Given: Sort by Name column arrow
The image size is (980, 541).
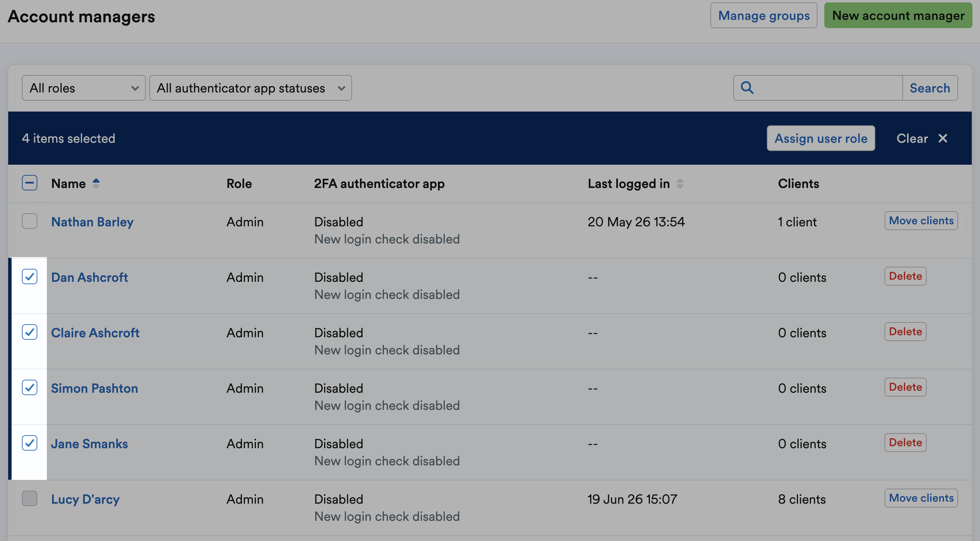Looking at the screenshot, I should (x=96, y=184).
